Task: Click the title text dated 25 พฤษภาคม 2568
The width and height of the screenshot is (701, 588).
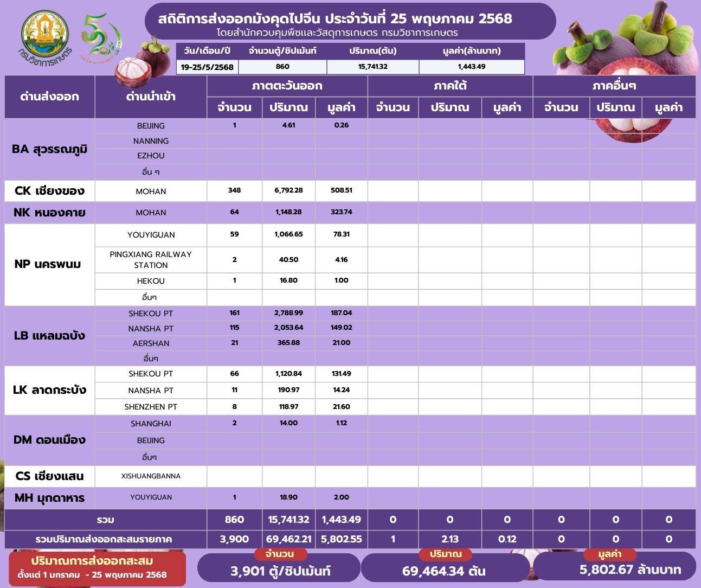Action: [336, 18]
